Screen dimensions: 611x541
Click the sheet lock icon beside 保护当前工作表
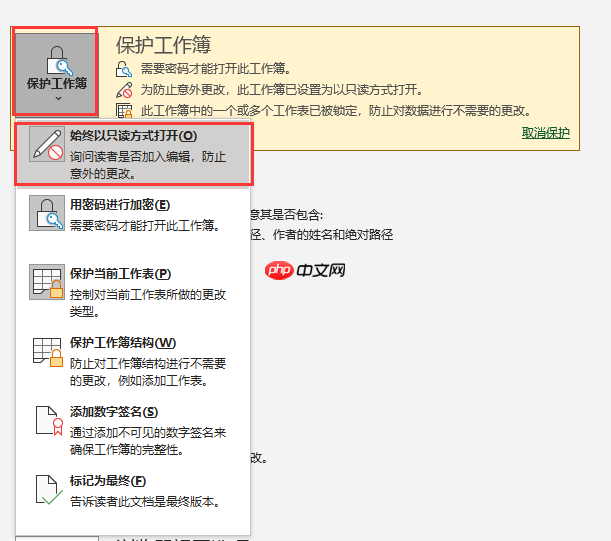[47, 282]
